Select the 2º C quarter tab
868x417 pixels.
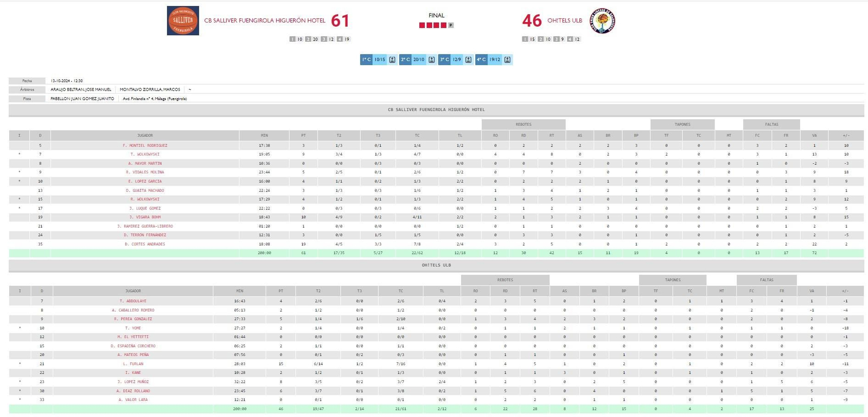click(x=405, y=60)
